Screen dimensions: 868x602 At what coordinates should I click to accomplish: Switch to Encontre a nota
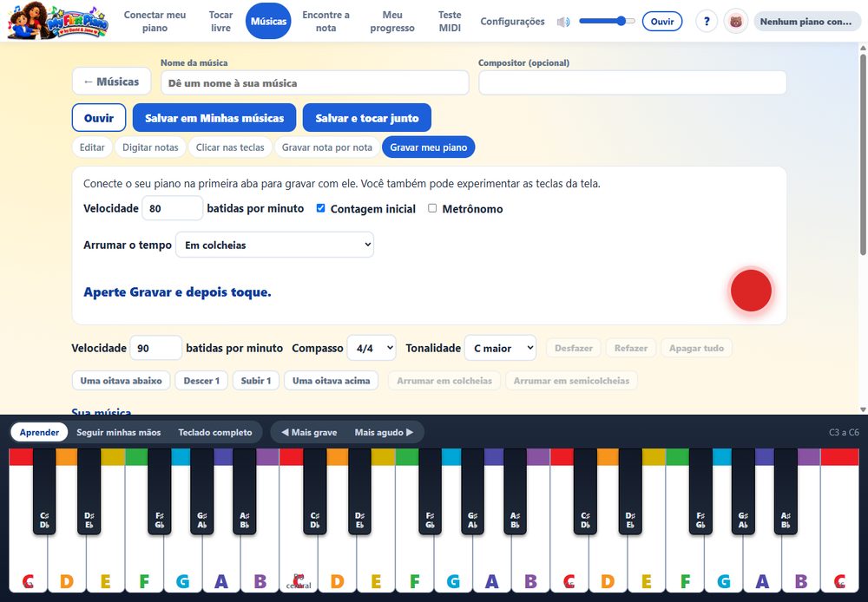click(325, 21)
